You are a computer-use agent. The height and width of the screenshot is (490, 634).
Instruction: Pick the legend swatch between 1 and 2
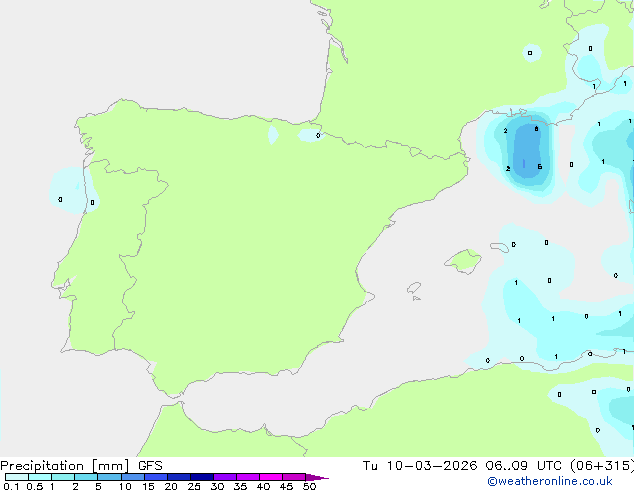tap(63, 477)
